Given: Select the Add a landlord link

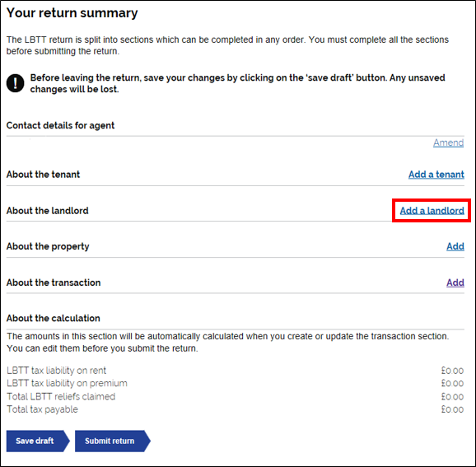Looking at the screenshot, I should pyautogui.click(x=432, y=210).
